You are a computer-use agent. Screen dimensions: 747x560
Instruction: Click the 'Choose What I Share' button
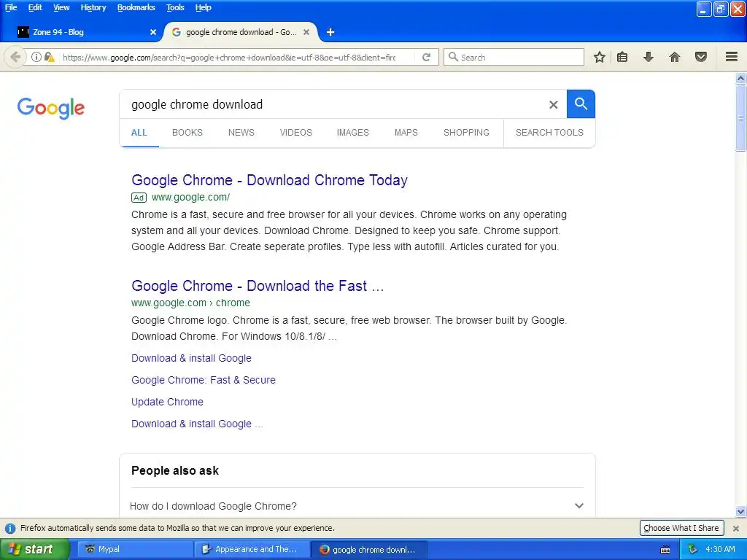[681, 528]
